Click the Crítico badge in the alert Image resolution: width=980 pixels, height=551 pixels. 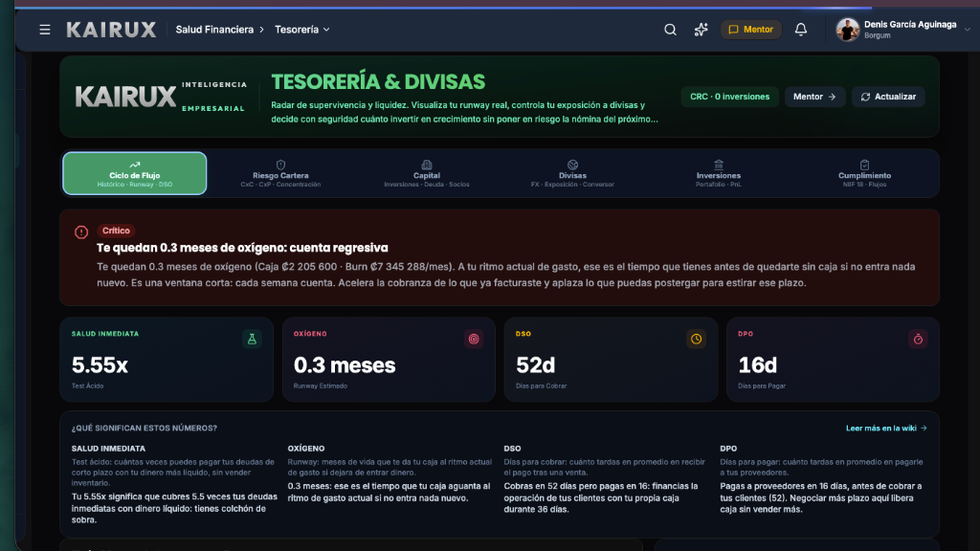[116, 231]
